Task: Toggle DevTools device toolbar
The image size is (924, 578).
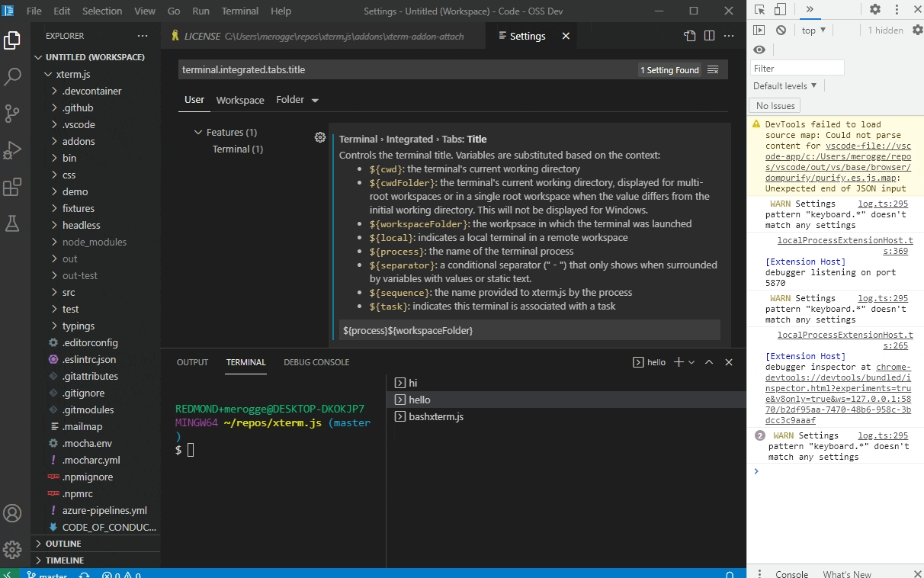Action: pos(780,10)
